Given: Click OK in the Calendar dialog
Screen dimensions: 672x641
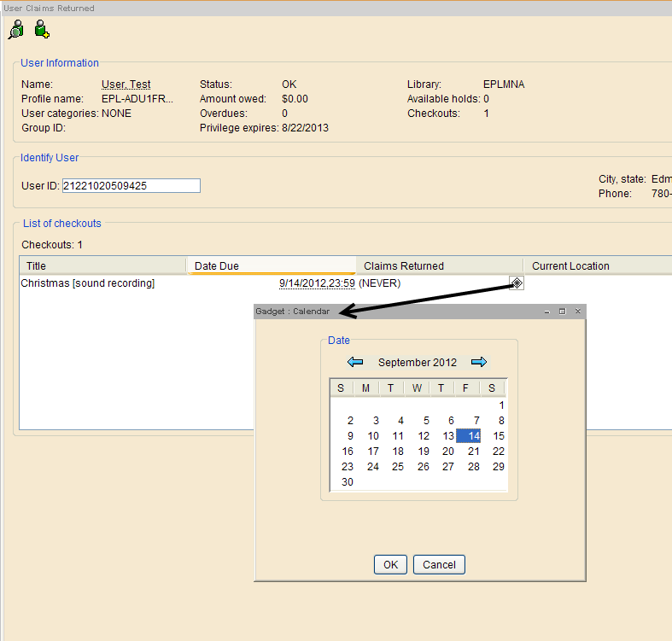Looking at the screenshot, I should 390,565.
